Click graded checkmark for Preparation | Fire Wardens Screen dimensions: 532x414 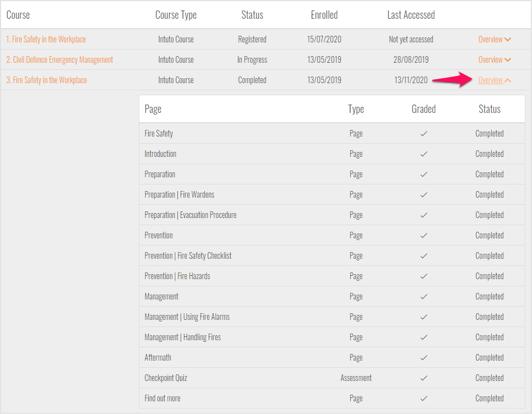(x=424, y=195)
